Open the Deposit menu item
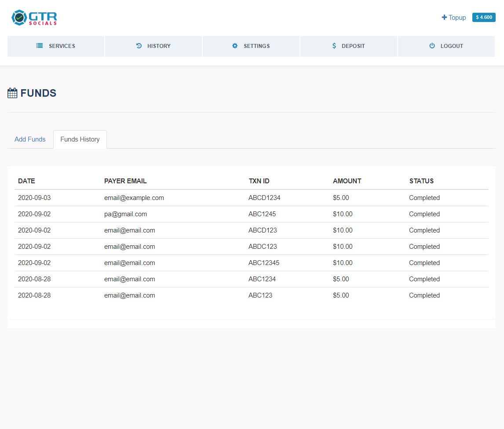The height and width of the screenshot is (429, 504). point(349,46)
